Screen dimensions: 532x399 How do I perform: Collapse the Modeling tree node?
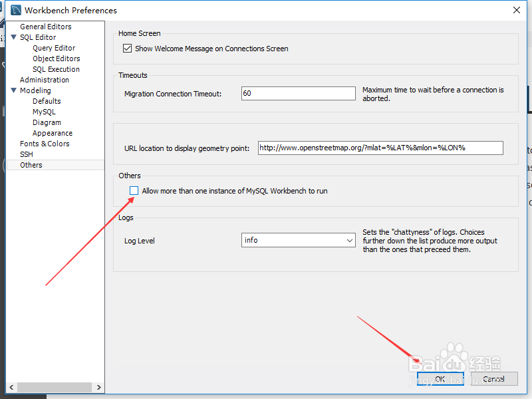pos(14,90)
